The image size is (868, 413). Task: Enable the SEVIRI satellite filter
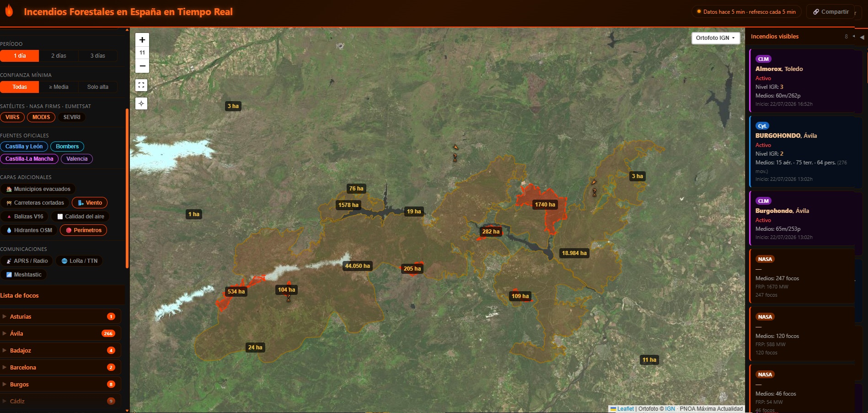pyautogui.click(x=72, y=117)
